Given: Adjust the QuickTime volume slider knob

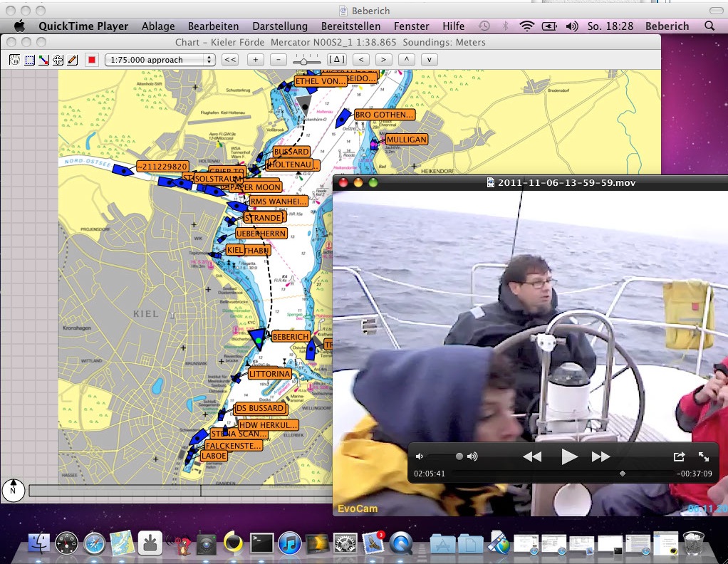Looking at the screenshot, I should click(459, 456).
